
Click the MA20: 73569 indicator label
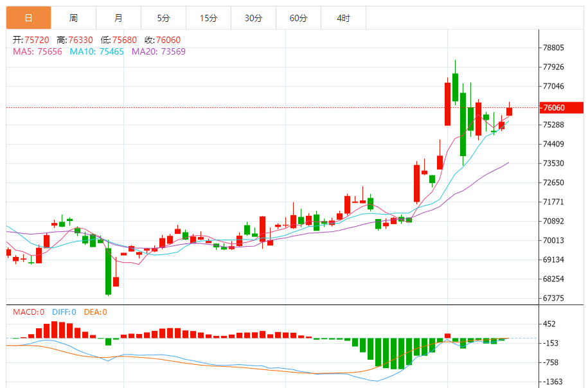(x=159, y=52)
